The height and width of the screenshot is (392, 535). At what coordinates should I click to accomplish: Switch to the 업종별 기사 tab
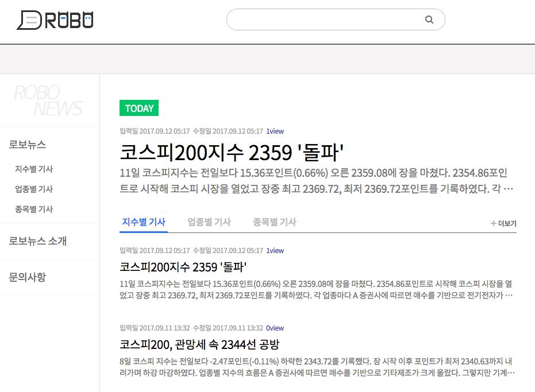point(209,222)
